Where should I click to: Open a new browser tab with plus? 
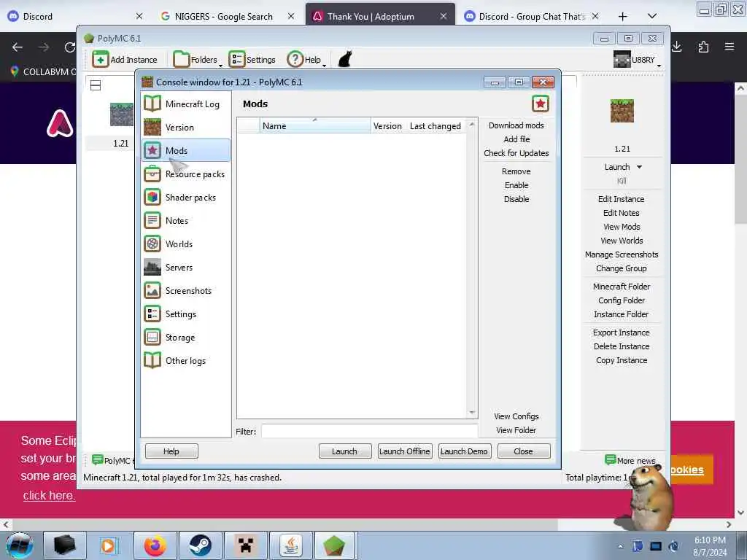click(x=623, y=16)
